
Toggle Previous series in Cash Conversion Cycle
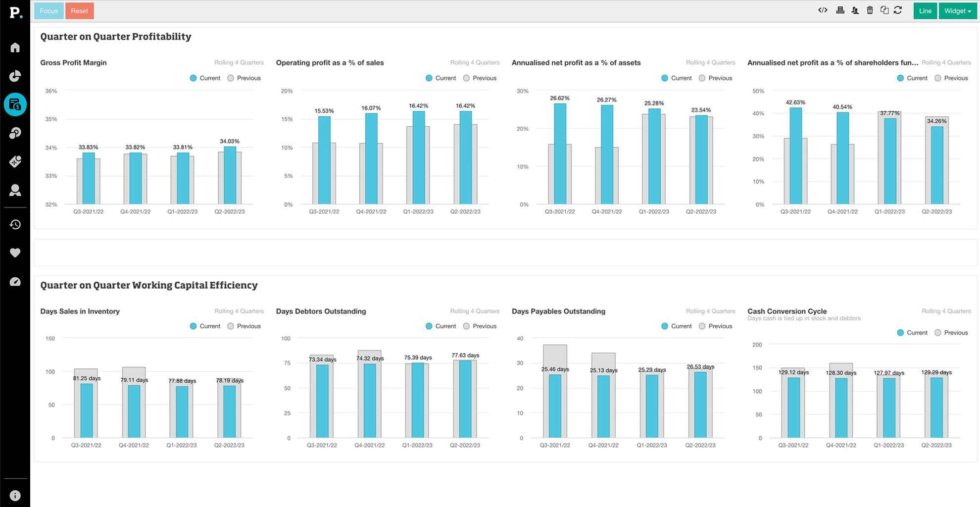click(x=951, y=333)
